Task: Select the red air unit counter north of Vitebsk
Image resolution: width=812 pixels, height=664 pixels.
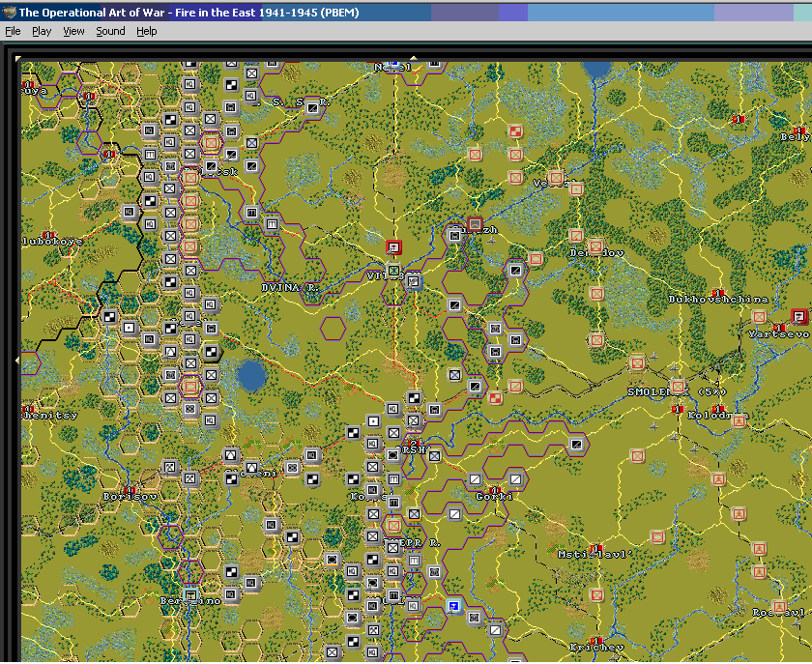Action: click(x=393, y=247)
